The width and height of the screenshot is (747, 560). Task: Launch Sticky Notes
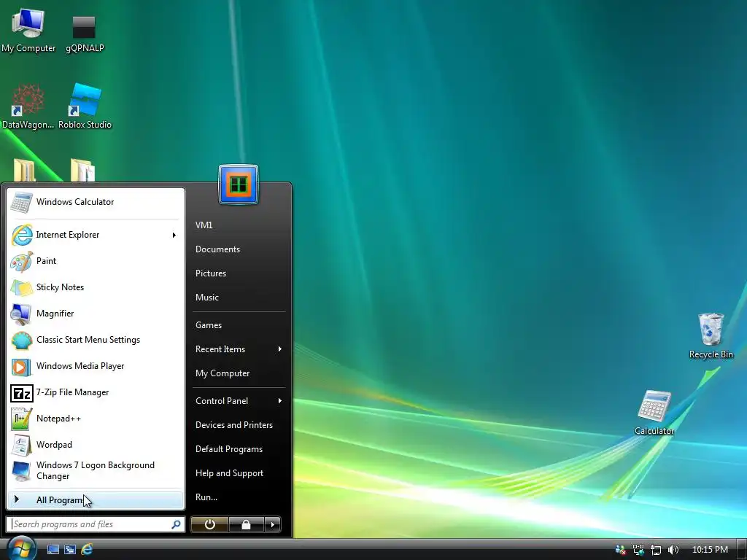[x=96, y=287]
